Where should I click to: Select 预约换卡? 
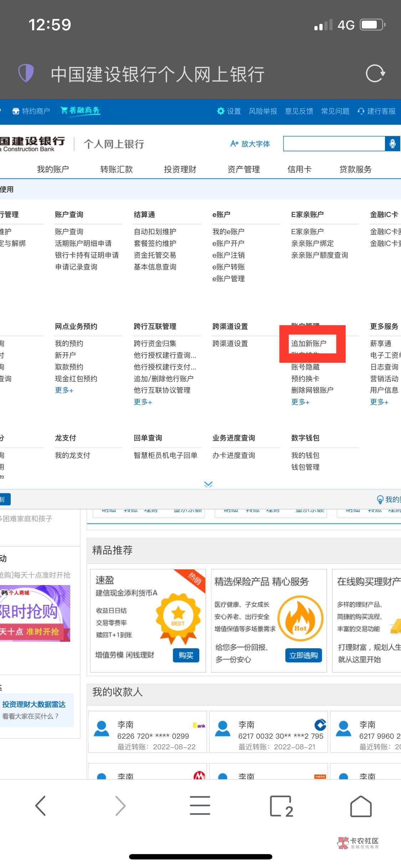pyautogui.click(x=305, y=379)
